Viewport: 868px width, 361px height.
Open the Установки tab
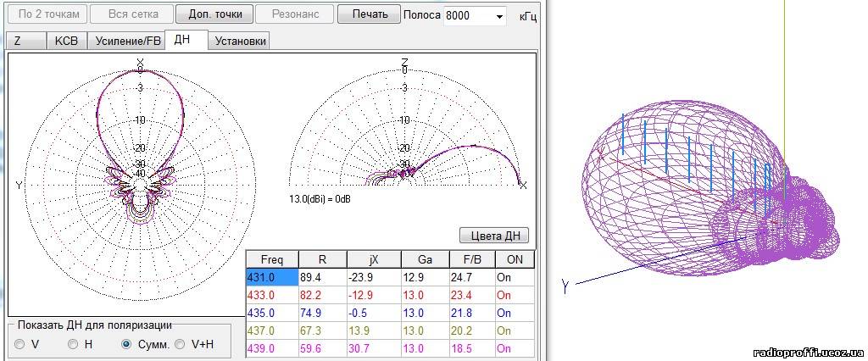point(240,41)
